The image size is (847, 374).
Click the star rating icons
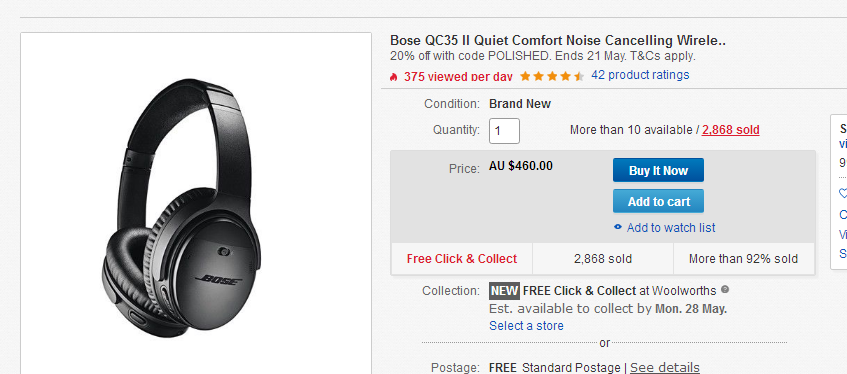point(552,76)
